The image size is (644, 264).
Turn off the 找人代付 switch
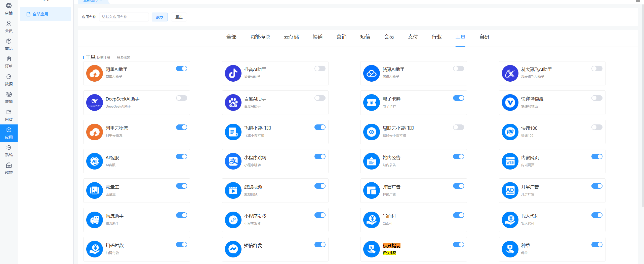[597, 215]
